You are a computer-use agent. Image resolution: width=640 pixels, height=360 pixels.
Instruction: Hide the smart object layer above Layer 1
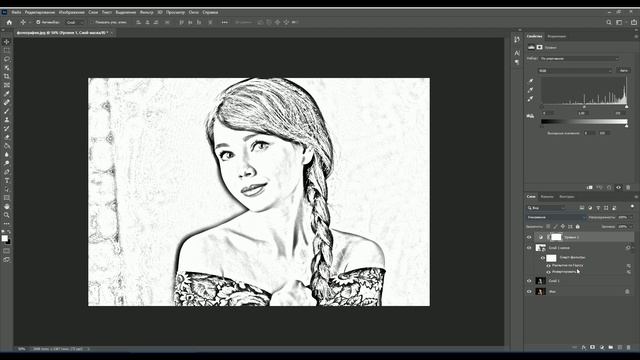pos(529,248)
